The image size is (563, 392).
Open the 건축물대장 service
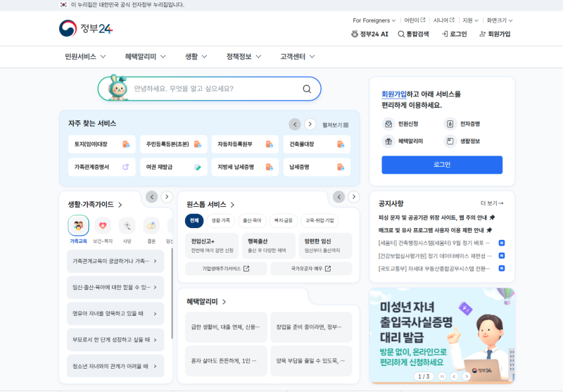[317, 144]
